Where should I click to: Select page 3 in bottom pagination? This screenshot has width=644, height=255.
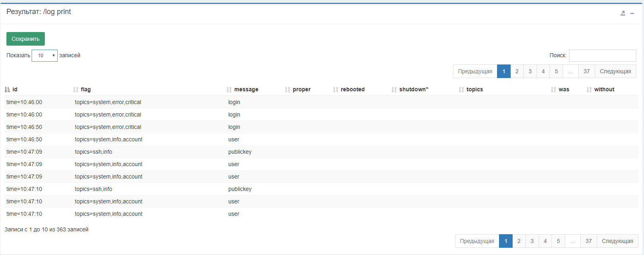[x=532, y=241]
